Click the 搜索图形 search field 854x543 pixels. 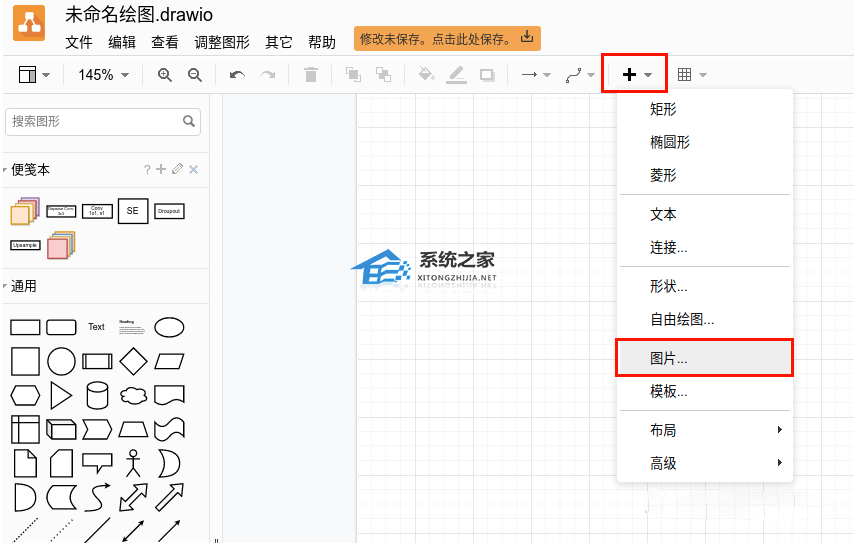coord(103,121)
